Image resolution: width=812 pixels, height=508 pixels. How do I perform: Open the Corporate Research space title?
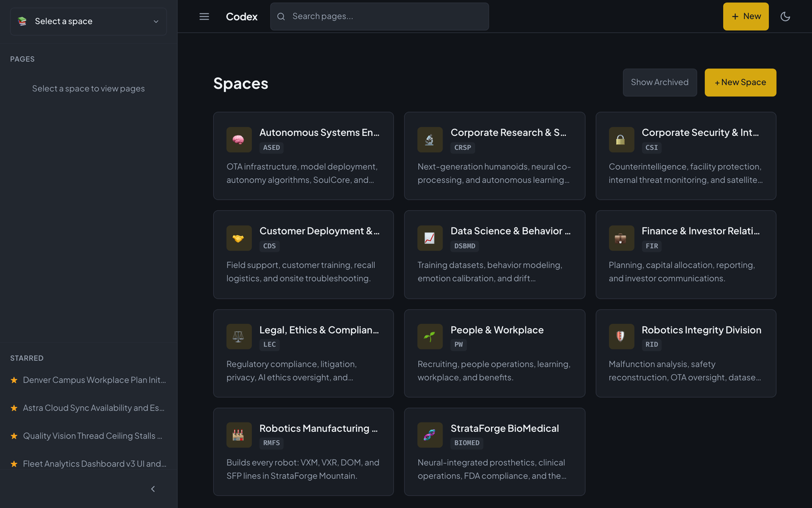pos(509,133)
